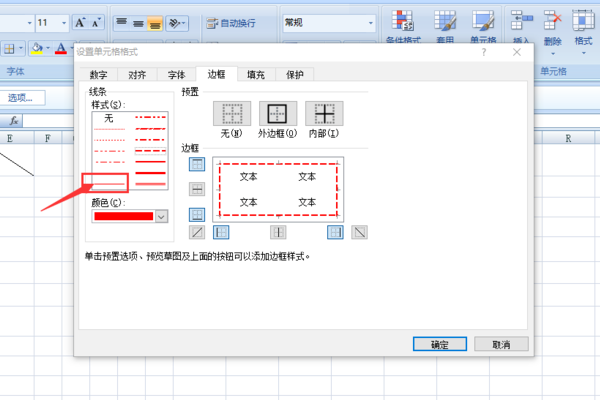
Task: Open the format (格式) dropdown arrow
Action: [x=584, y=53]
